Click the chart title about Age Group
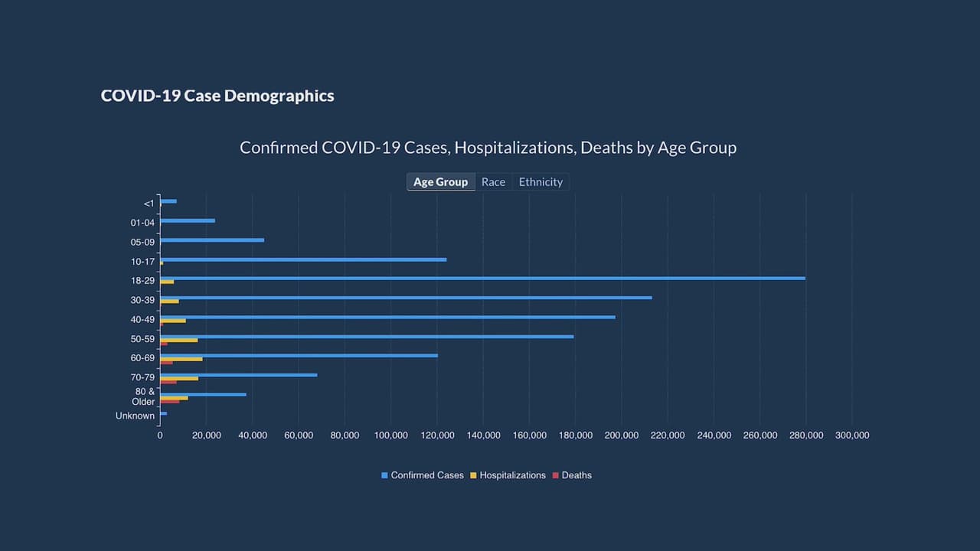The image size is (980, 551). [488, 148]
